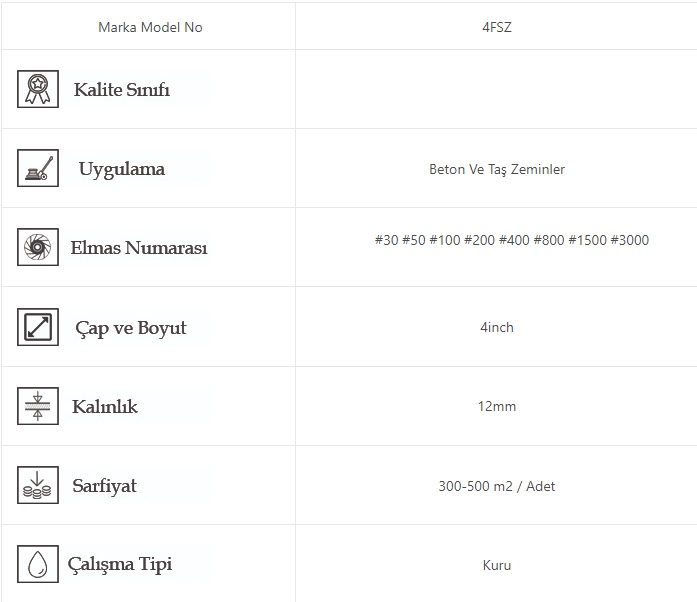
Task: Click the quality class ribbon badge icon
Action: click(x=38, y=89)
